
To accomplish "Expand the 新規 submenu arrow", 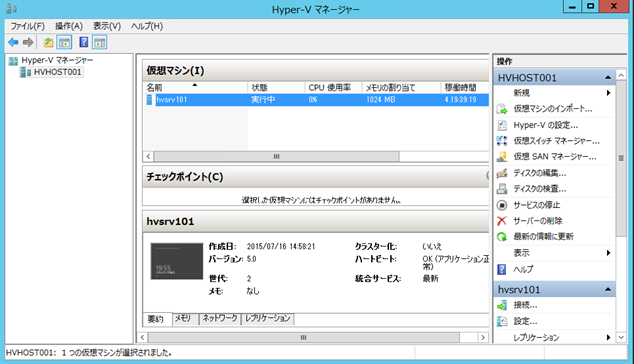I will coord(608,93).
